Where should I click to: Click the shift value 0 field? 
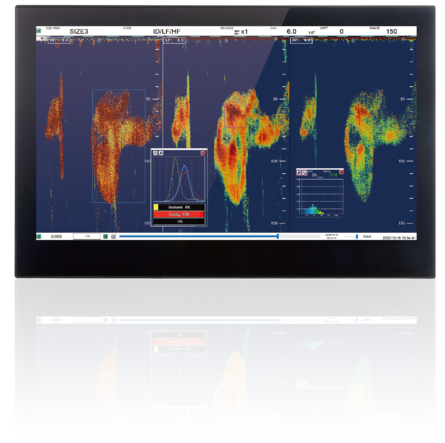click(341, 31)
